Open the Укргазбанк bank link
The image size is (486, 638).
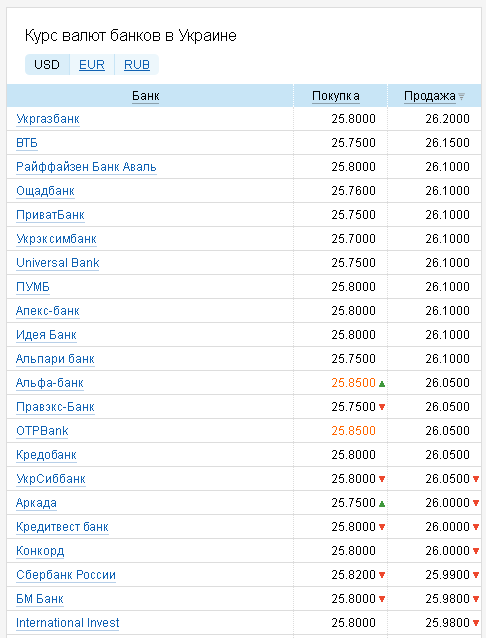pos(48,119)
